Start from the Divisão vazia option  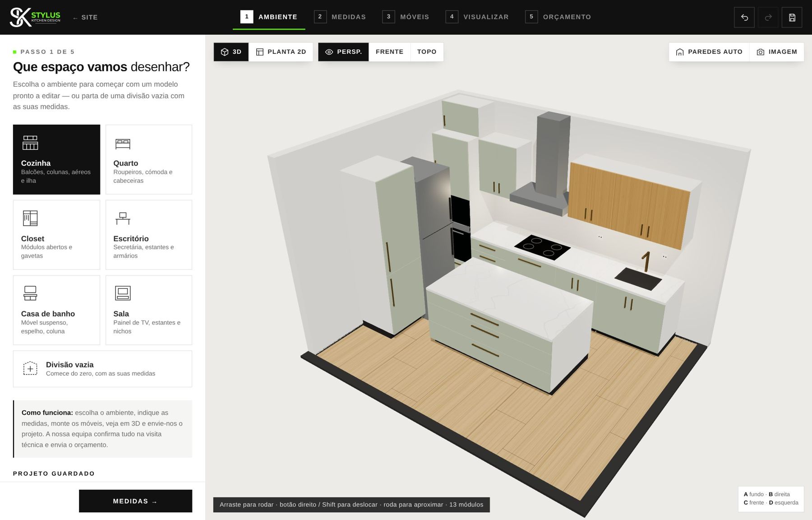(102, 369)
